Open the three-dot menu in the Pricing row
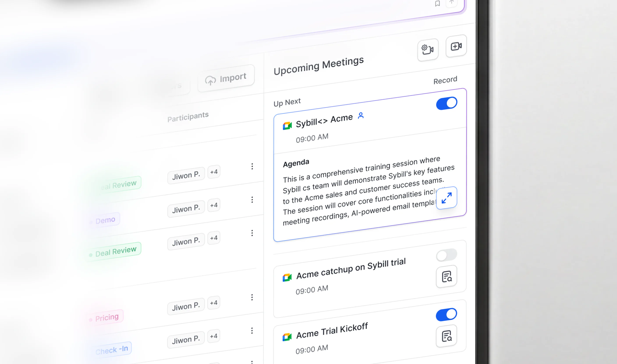 click(252, 297)
